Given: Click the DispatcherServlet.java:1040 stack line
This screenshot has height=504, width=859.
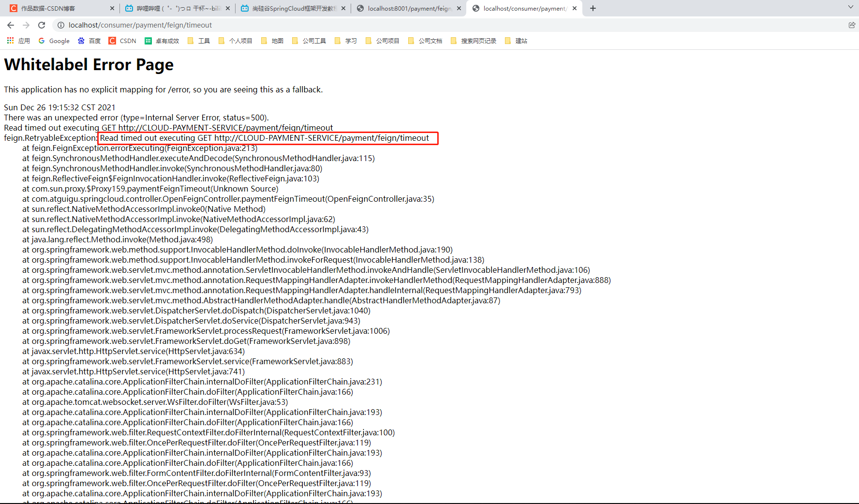Looking at the screenshot, I should point(196,311).
